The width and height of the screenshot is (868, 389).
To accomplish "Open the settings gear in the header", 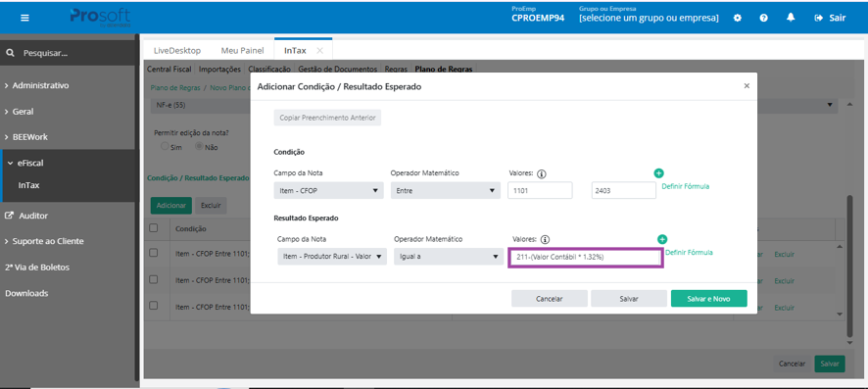I will click(x=738, y=18).
